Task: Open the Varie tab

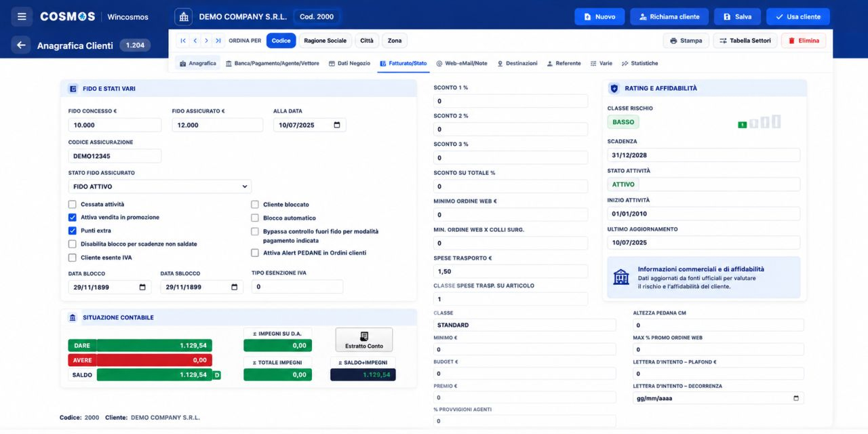Action: pos(601,63)
